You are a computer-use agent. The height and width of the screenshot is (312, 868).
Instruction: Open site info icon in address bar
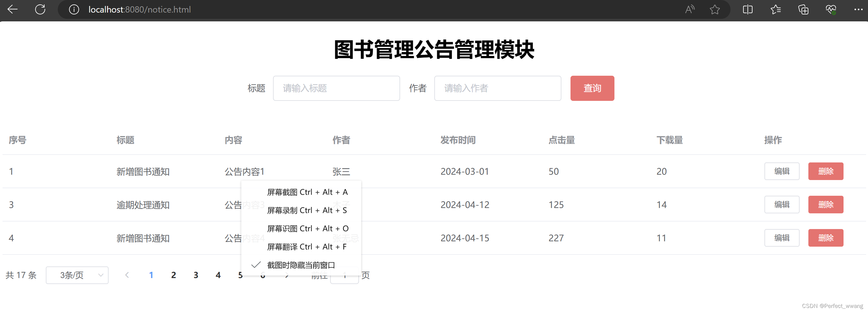(74, 9)
